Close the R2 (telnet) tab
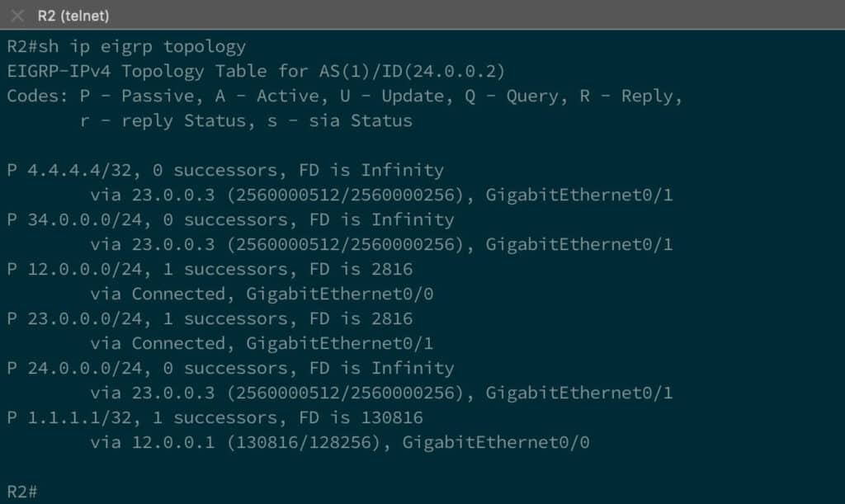The height and width of the screenshot is (504, 845). point(17,16)
